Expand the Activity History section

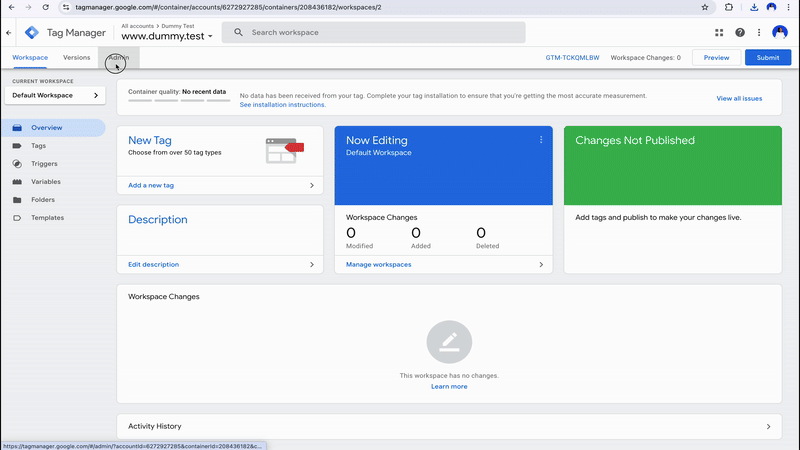(448, 426)
